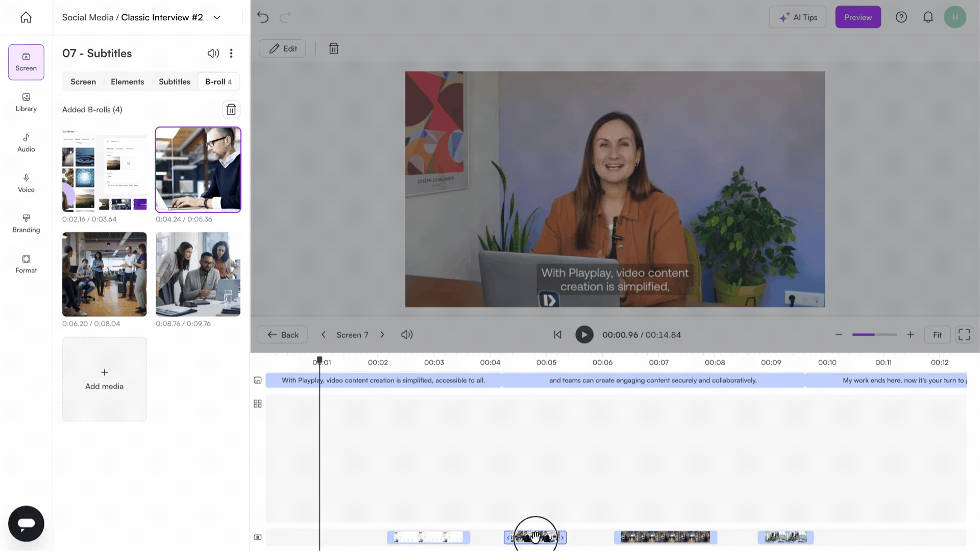This screenshot has width=980, height=551.
Task: Open the help question mark icon
Action: (901, 17)
